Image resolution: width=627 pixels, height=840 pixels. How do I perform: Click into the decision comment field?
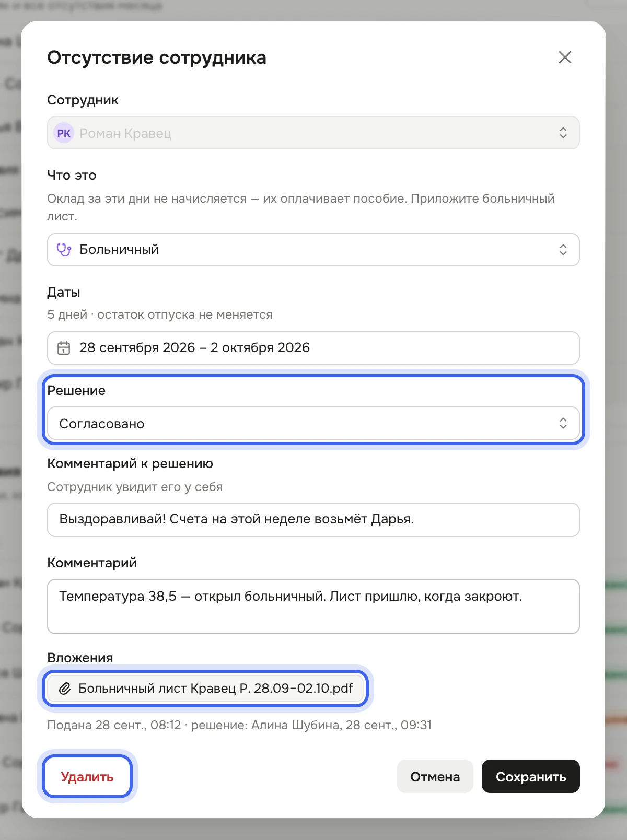click(313, 519)
